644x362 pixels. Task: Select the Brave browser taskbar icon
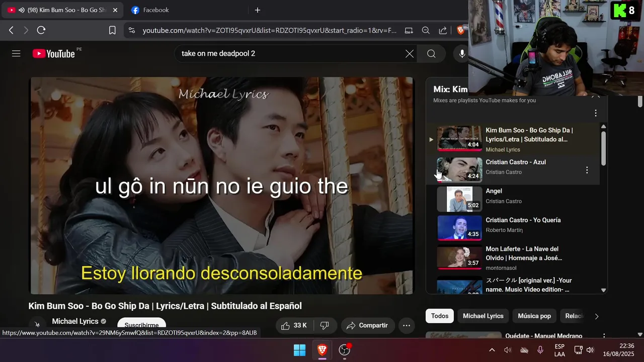click(x=322, y=350)
